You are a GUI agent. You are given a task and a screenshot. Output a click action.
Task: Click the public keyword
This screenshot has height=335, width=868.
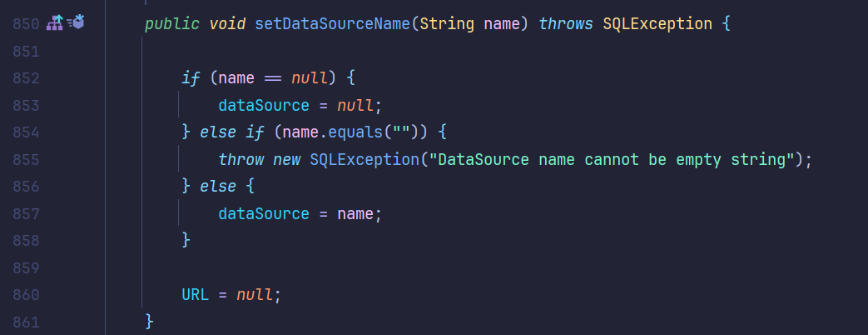coord(172,23)
